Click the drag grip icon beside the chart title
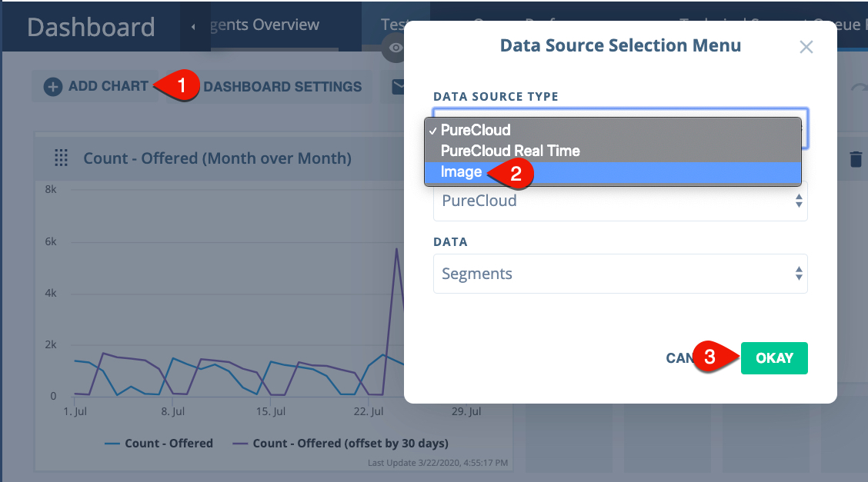Viewport: 868px width, 482px height. (62, 158)
